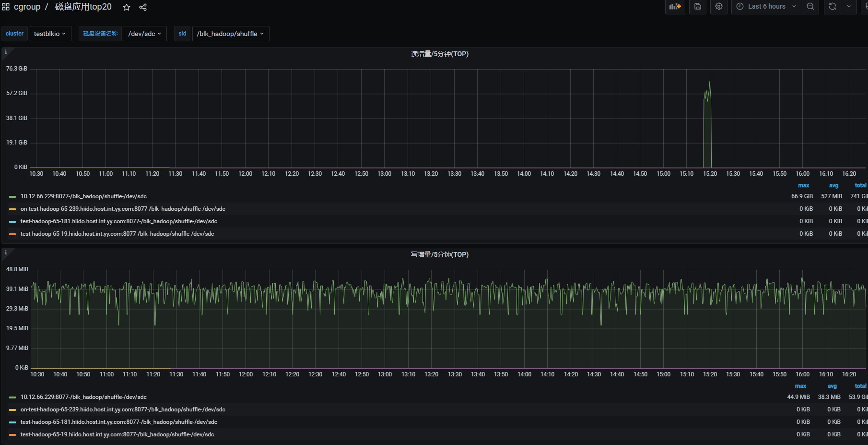Star the dashboard as favorite
868x445 pixels.
127,7
